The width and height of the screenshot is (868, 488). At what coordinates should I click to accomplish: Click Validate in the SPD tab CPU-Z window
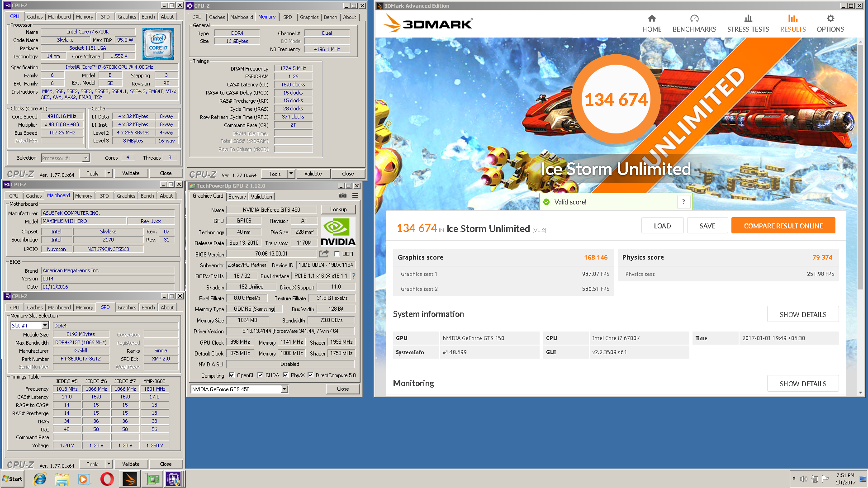pyautogui.click(x=131, y=464)
